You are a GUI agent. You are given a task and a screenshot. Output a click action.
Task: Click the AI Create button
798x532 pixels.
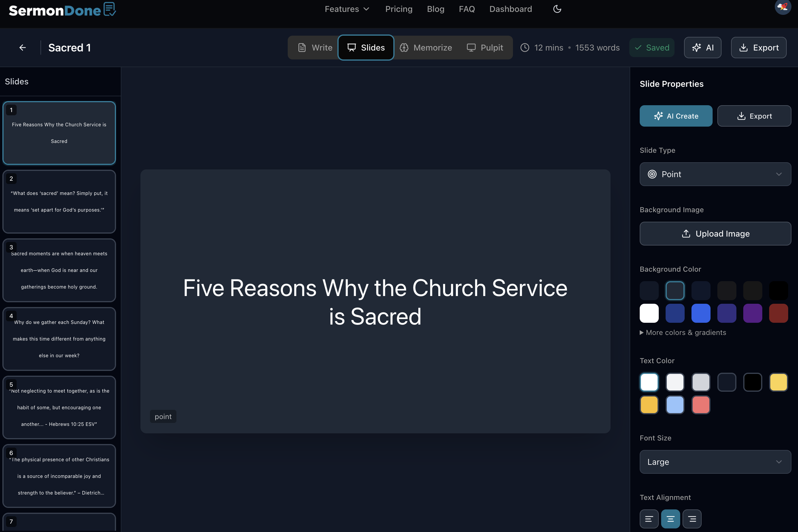676,116
